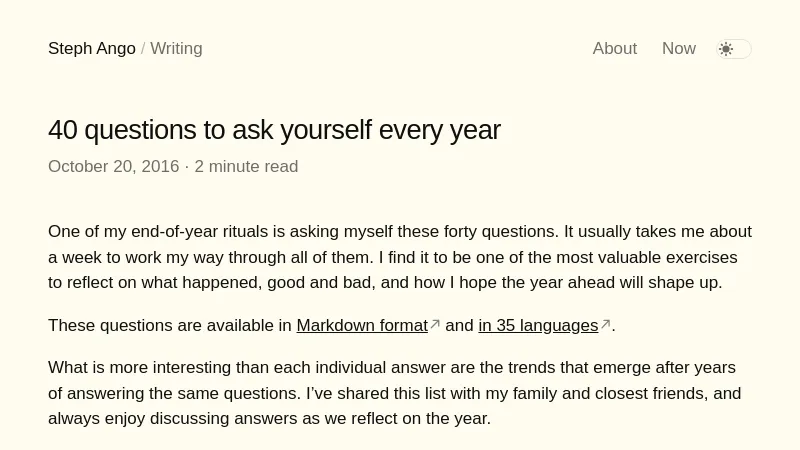Viewport: 800px width, 450px height.
Task: Click the '2 minute read' label
Action: [x=246, y=167]
